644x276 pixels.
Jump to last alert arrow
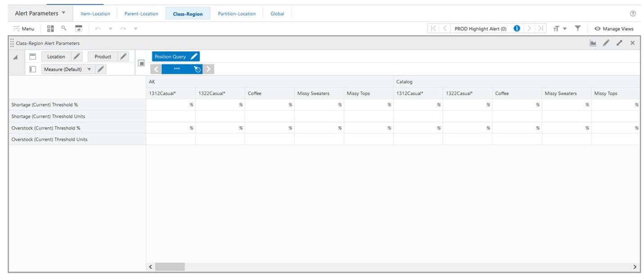coord(540,28)
